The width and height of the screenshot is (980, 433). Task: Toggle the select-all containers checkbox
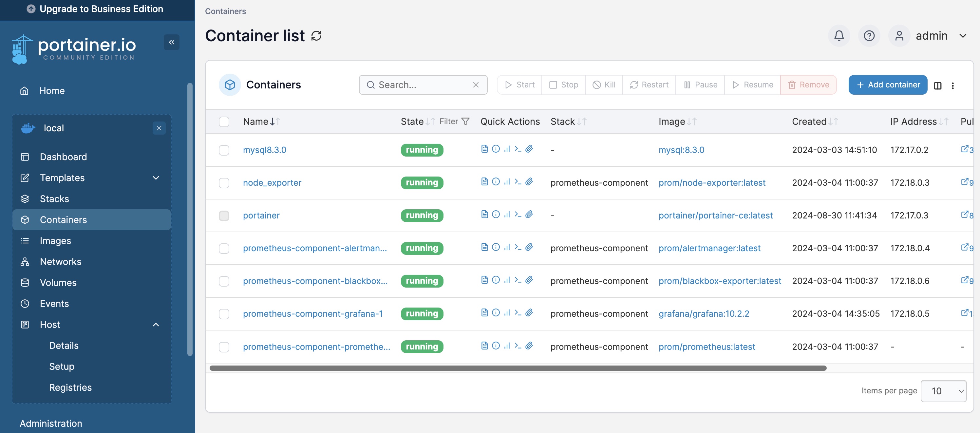click(x=224, y=122)
